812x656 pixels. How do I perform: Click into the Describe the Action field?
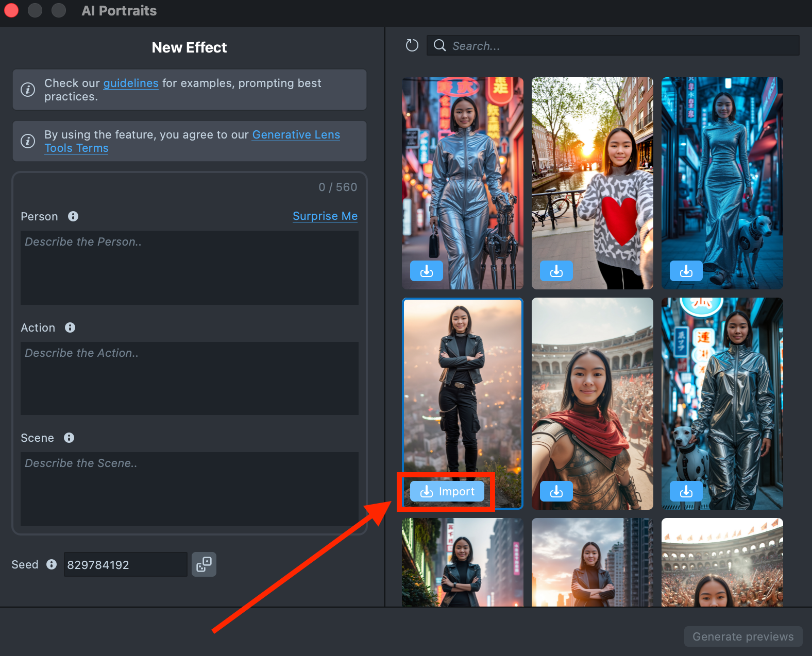pyautogui.click(x=189, y=378)
